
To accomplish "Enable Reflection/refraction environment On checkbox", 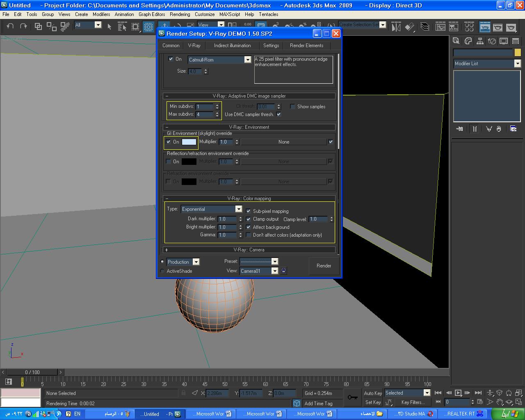I will pyautogui.click(x=168, y=162).
